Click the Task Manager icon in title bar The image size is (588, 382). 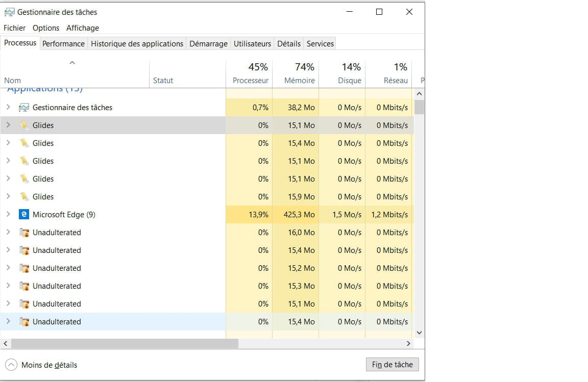pos(9,12)
